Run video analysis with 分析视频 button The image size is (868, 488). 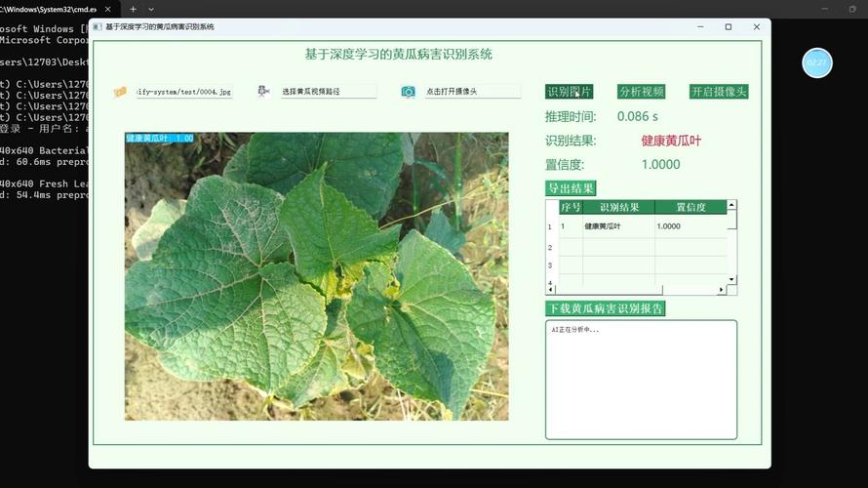[x=641, y=92]
